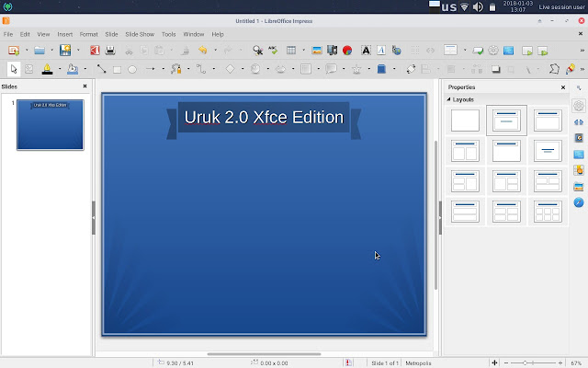Screen dimensions: 588x368
Task: Choose the Stars shape tool
Action: pos(356,69)
